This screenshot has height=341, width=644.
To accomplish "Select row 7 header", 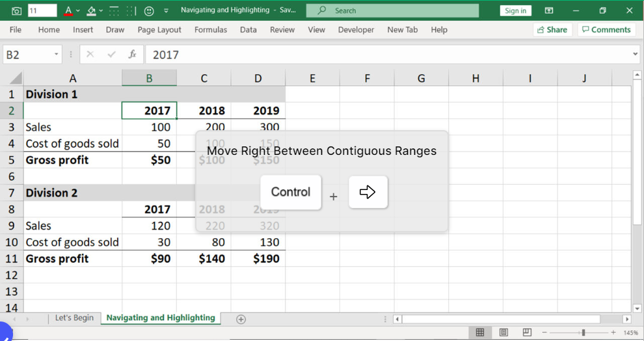I will click(12, 193).
